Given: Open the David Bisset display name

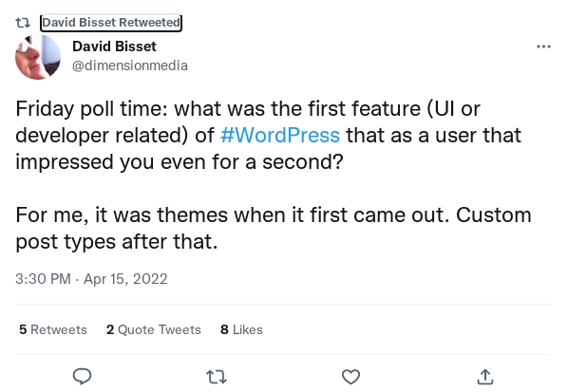Looking at the screenshot, I should 115,47.
